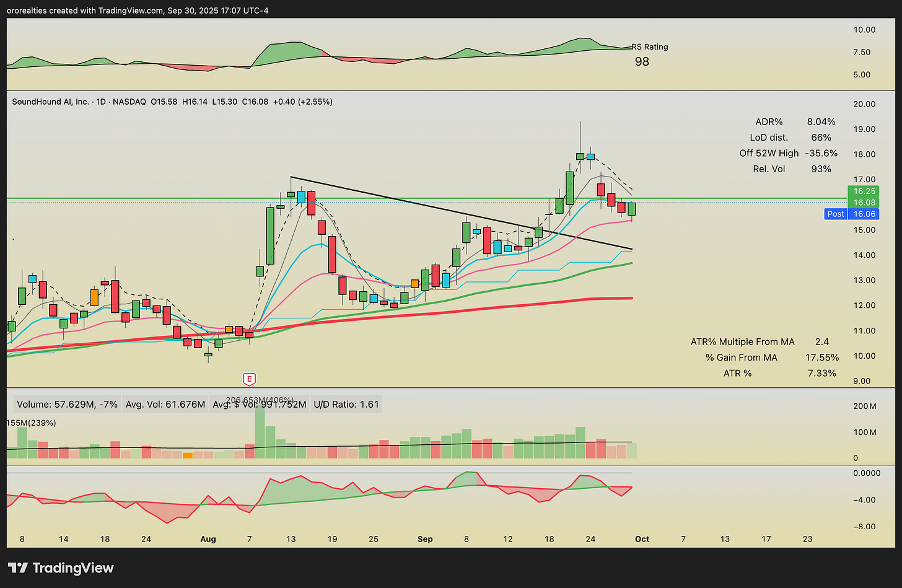Click the ATR % value 7.33%

(x=823, y=373)
